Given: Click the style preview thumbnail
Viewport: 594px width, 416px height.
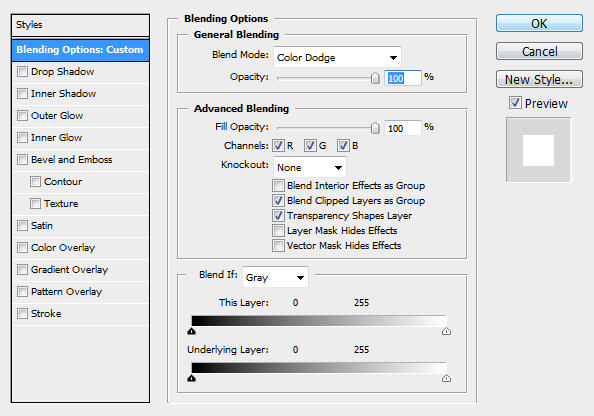Looking at the screenshot, I should tap(538, 150).
